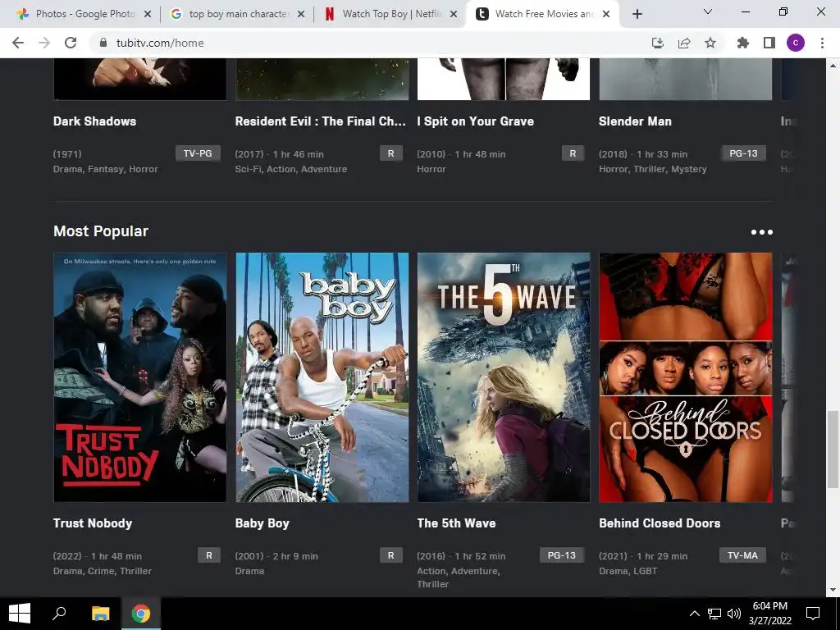Click the scrollbar down arrow
This screenshot has width=840, height=630.
(x=833, y=590)
